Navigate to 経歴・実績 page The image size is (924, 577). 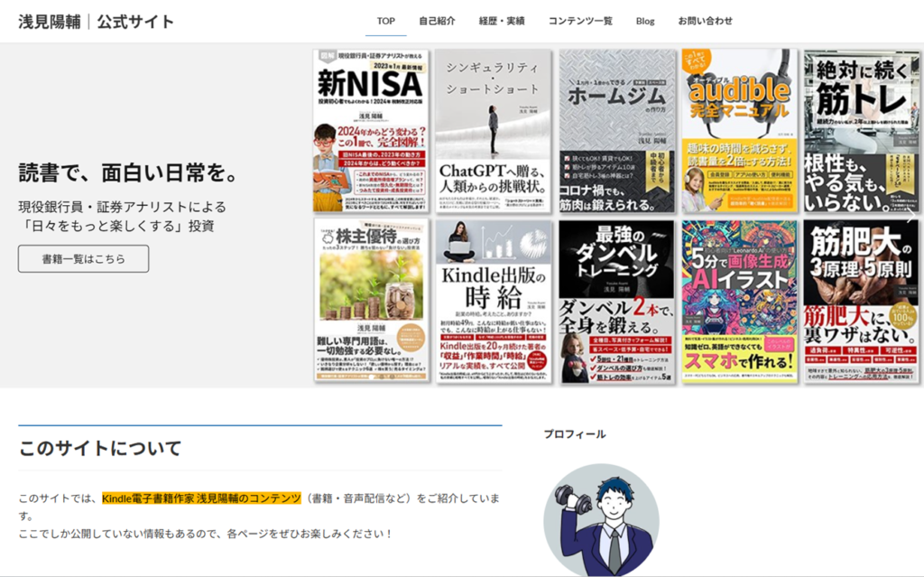(502, 21)
